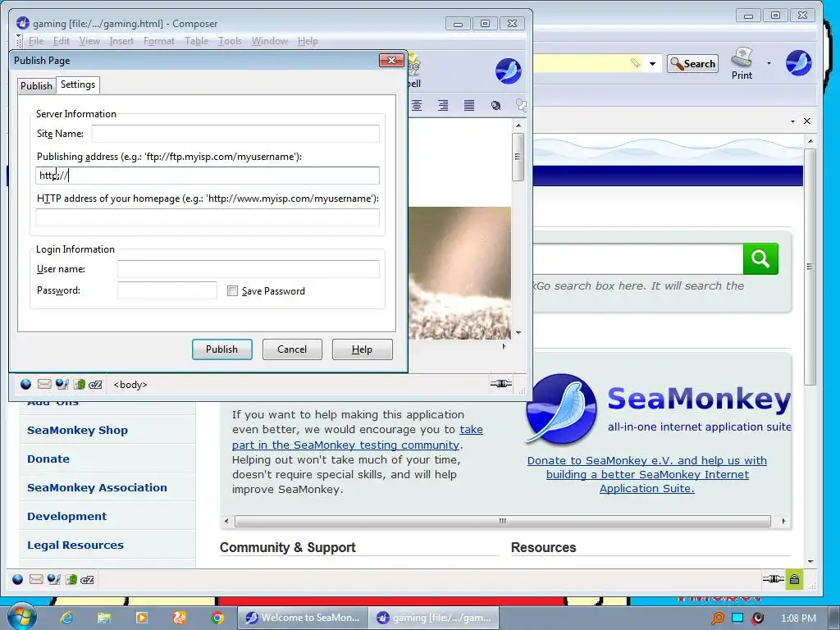Click online/offline plug icon in Composer status bar
This screenshot has width=840, height=630.
[x=501, y=384]
